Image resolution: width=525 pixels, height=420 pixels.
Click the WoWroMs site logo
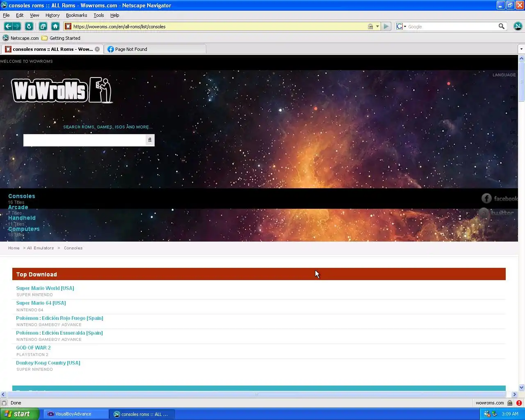point(62,90)
